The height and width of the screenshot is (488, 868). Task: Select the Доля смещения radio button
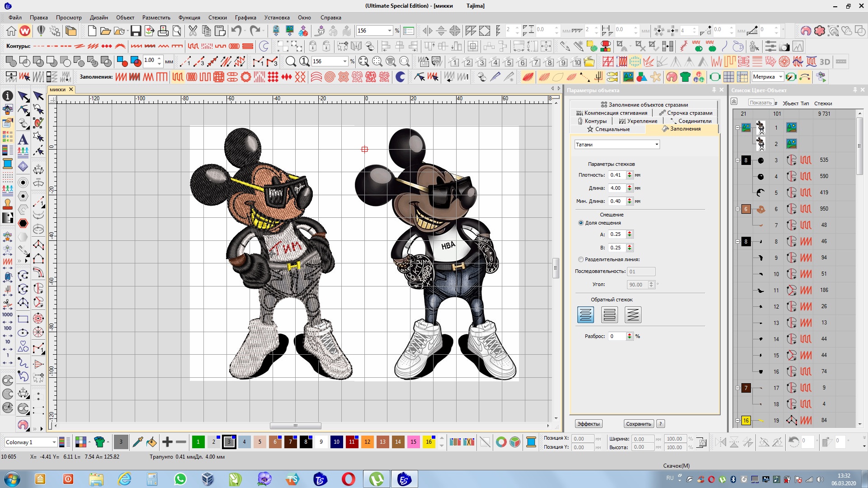581,223
